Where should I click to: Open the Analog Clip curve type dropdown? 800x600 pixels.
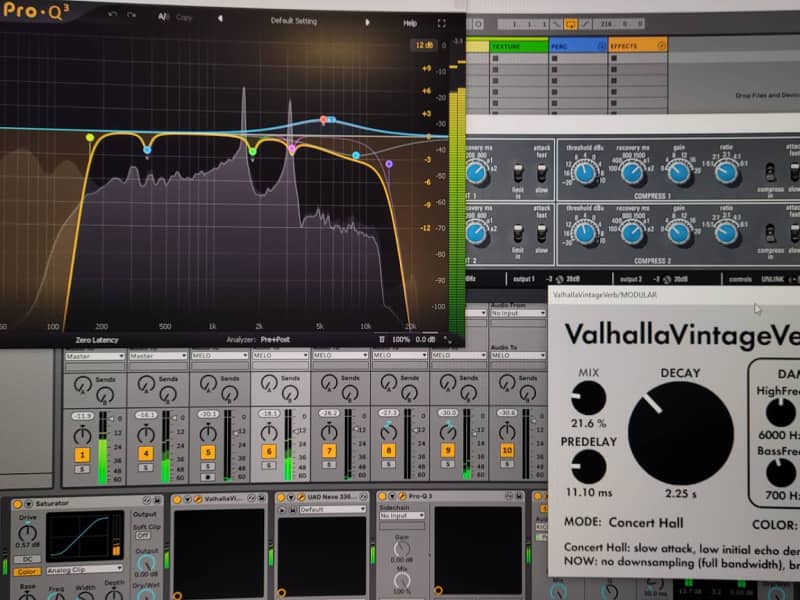(x=85, y=569)
